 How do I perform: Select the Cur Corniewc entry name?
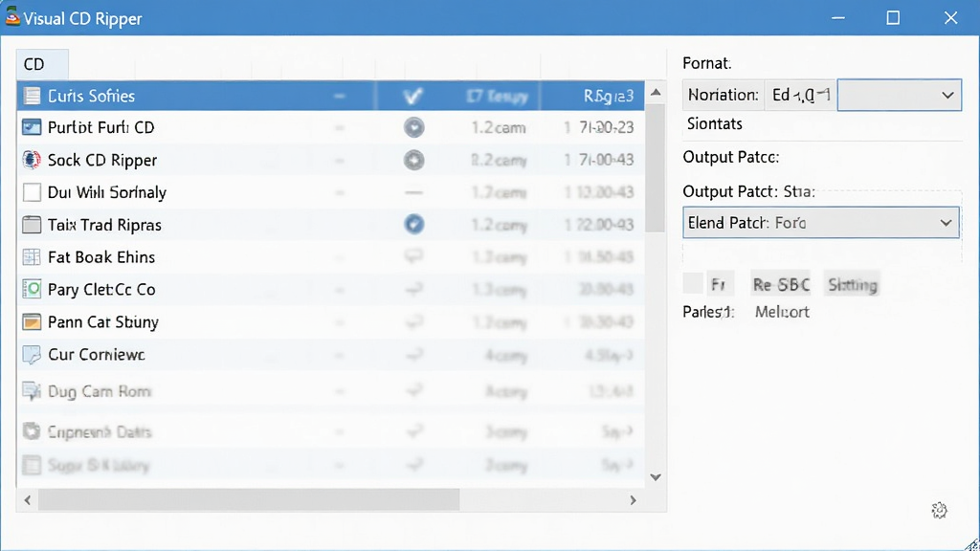(97, 354)
